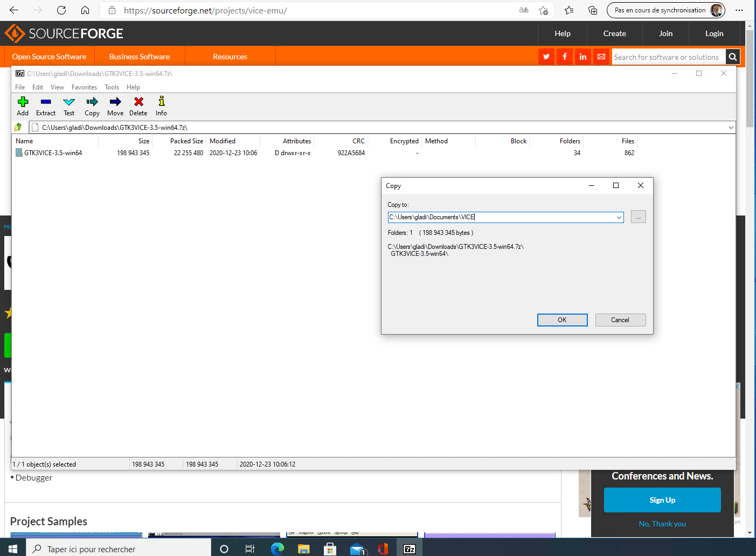The image size is (756, 556).
Task: Click the browser address bar URL
Action: tap(205, 10)
